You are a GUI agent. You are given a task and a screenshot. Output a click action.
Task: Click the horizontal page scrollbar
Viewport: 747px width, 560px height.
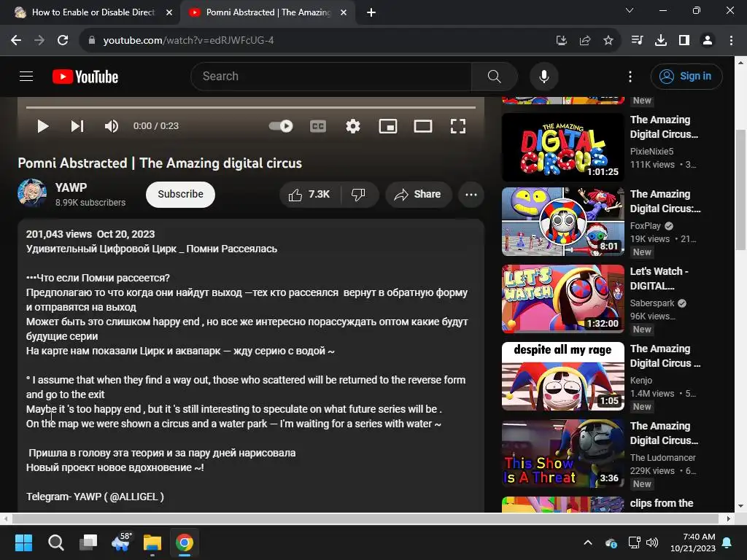[365, 518]
